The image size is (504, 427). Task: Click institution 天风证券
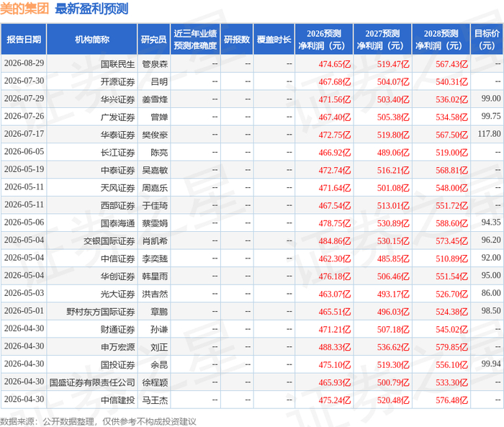(117, 188)
